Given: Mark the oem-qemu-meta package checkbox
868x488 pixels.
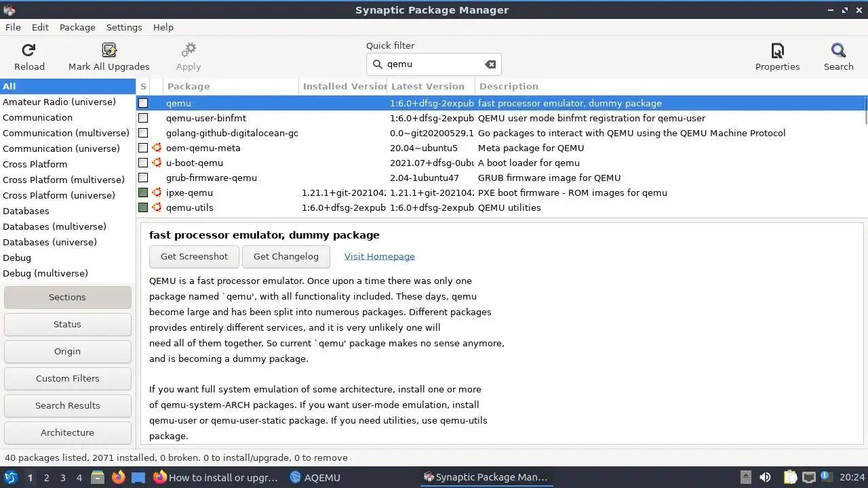Looking at the screenshot, I should click(x=143, y=148).
